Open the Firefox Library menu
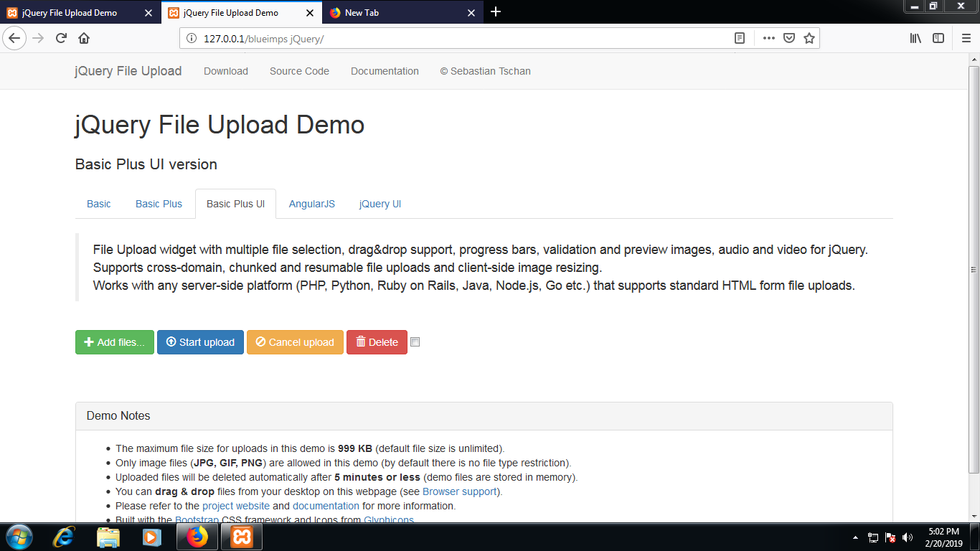Screen dimensions: 980x551 pos(915,38)
